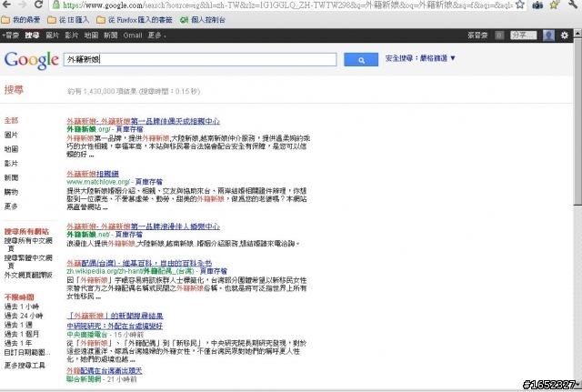
Task: Click the browser forward arrow
Action: (x=22, y=5)
